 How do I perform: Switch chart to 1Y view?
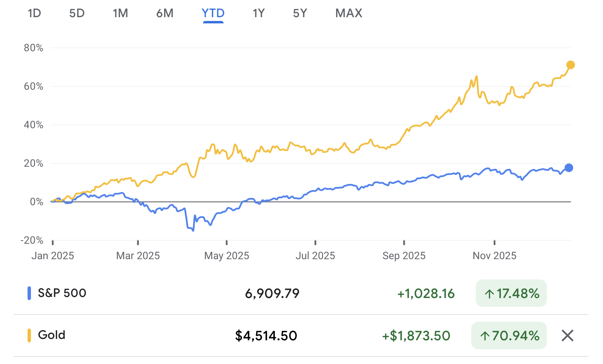coord(259,13)
